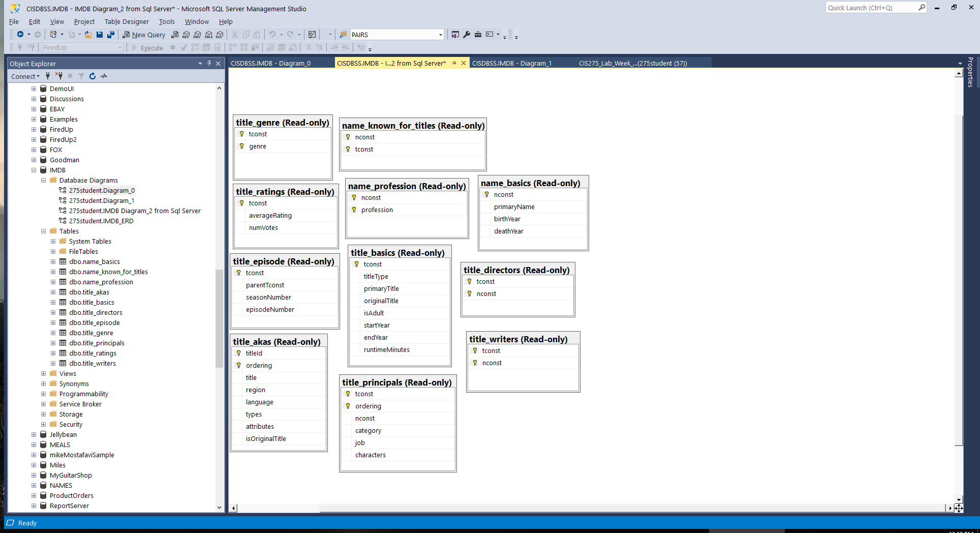
Task: Collapse the Tables folder
Action: pos(44,231)
